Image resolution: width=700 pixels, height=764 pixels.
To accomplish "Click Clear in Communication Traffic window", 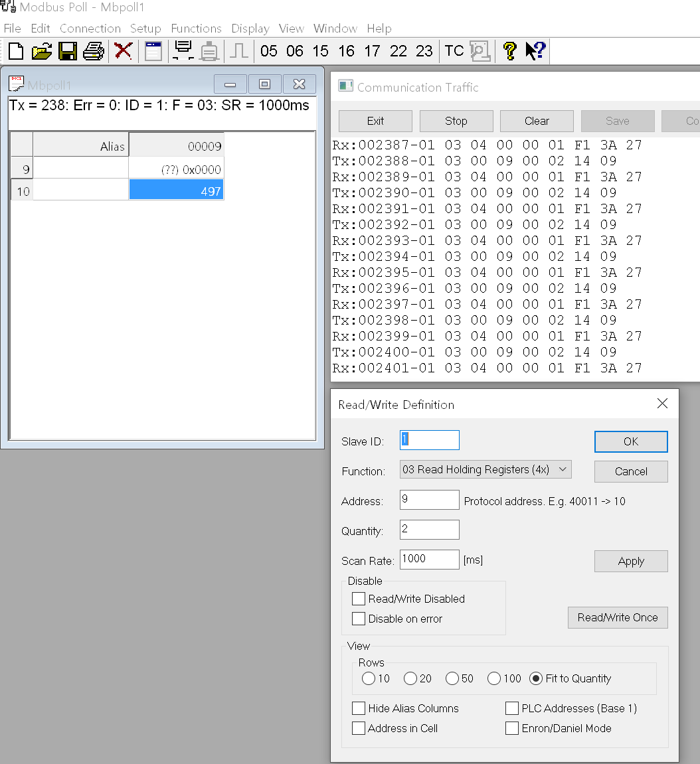I will tap(537, 121).
